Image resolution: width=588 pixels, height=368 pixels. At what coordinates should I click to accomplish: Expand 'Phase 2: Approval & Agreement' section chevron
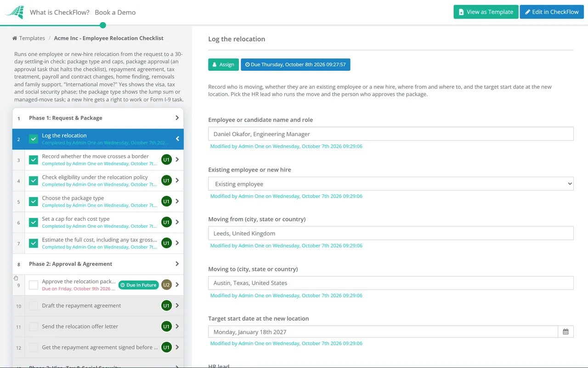pos(177,264)
